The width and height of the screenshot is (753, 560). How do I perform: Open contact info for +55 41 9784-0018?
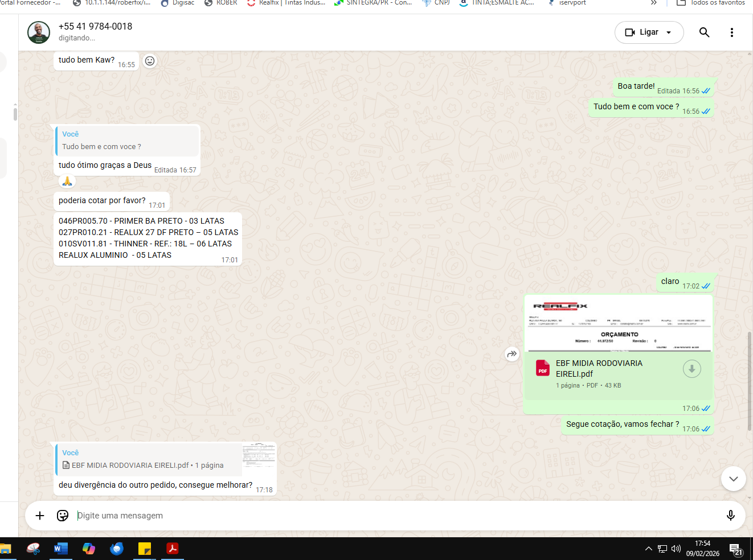coord(95,27)
